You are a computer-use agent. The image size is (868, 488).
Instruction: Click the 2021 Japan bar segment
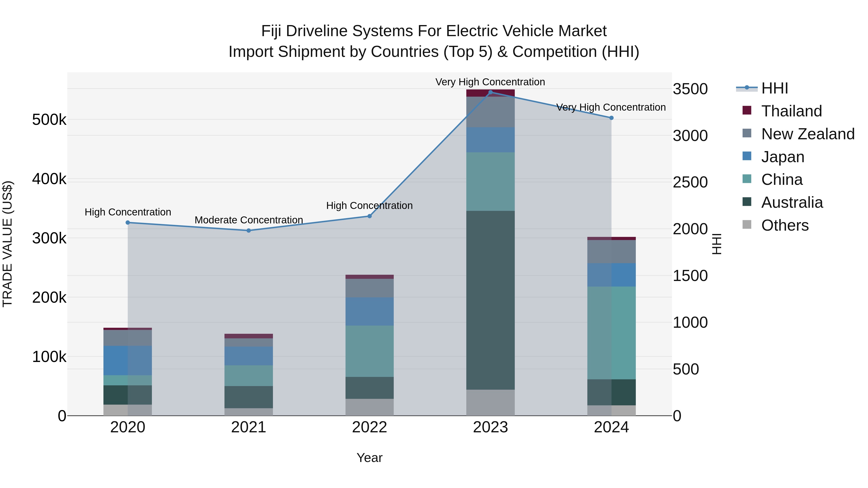[249, 356]
